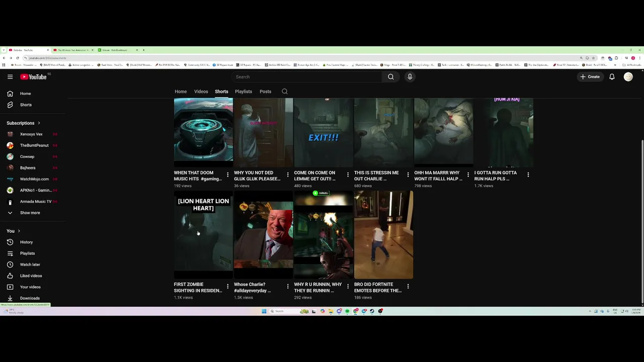Open Chrome three-dot menu
Screen dimensions: 644x362
pos(639,58)
